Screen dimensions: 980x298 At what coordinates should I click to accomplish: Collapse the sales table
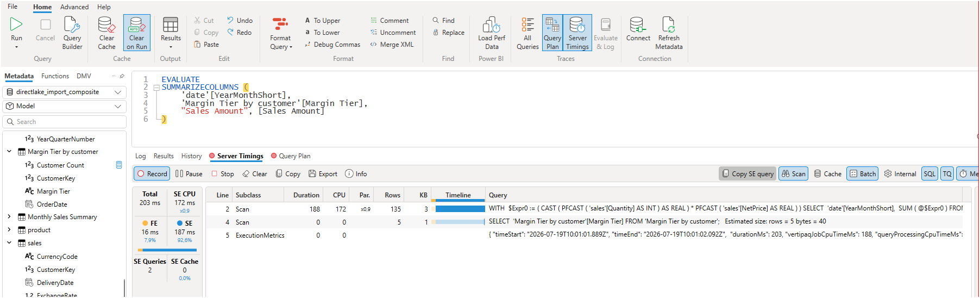pos(9,243)
